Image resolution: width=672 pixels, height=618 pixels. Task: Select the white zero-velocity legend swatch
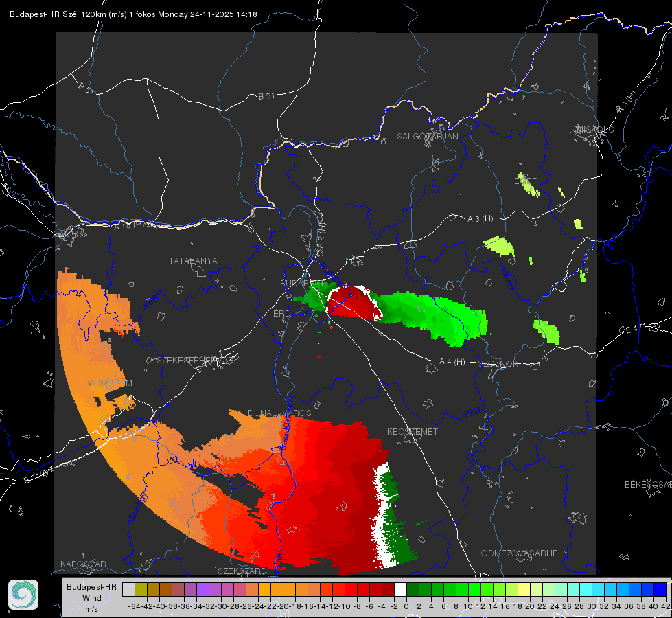(x=400, y=589)
